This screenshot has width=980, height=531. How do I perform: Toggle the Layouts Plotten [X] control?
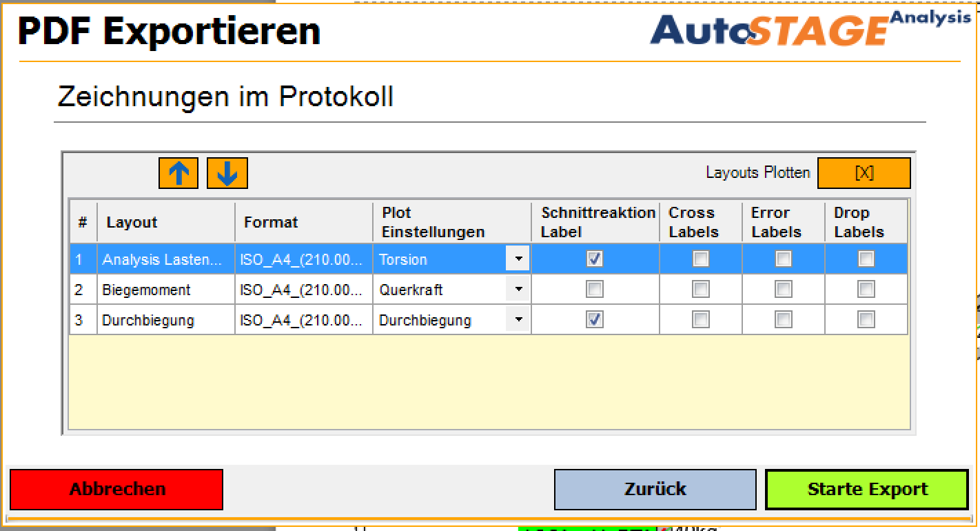pyautogui.click(x=864, y=172)
